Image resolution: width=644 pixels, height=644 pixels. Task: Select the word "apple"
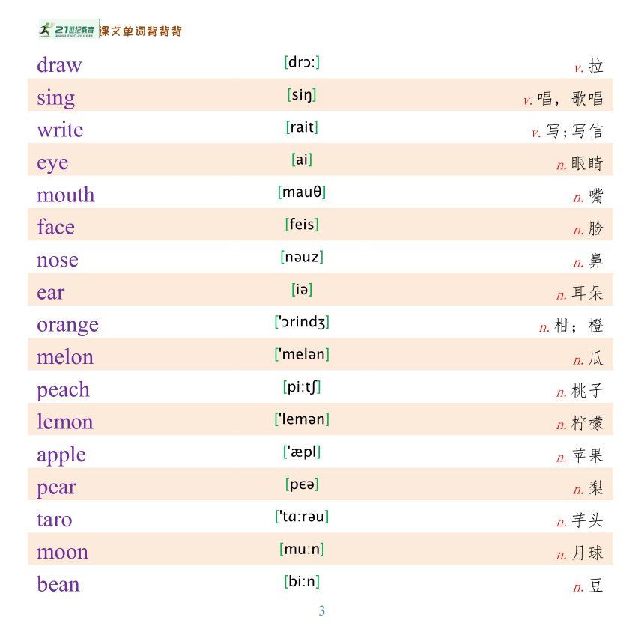61,455
